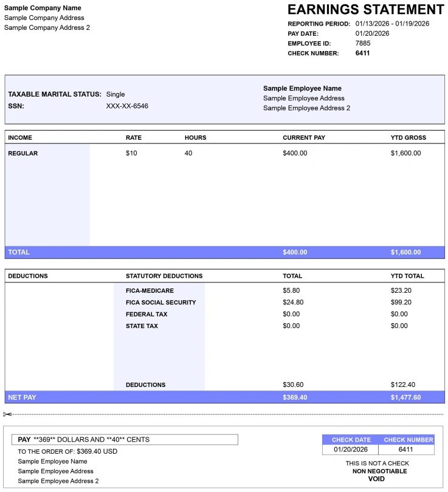This screenshot has width=448, height=492.
Task: Select the FICA Social Security total $24.80
Action: click(293, 302)
